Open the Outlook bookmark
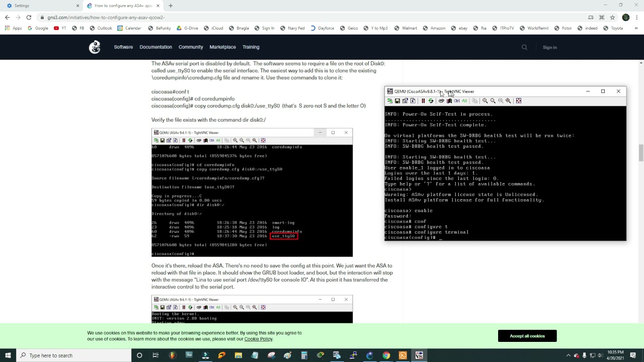Viewport: 644px width, 362px height. 101,28
